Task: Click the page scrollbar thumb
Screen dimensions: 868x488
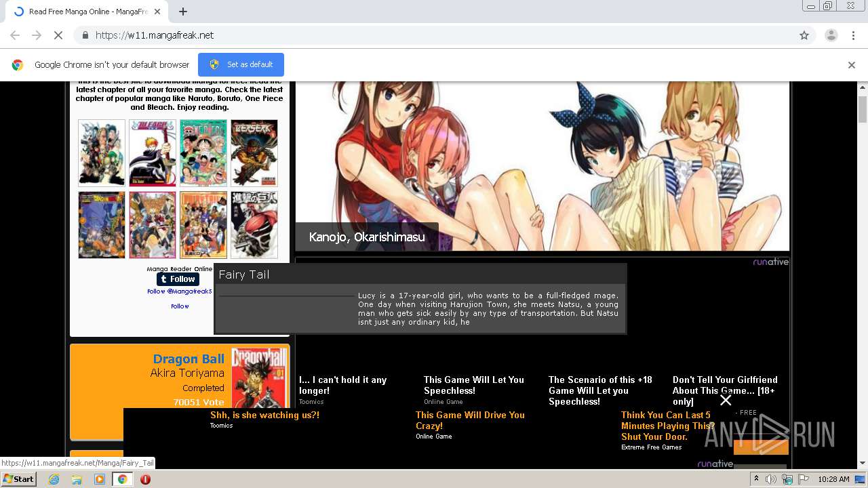Action: click(x=863, y=109)
